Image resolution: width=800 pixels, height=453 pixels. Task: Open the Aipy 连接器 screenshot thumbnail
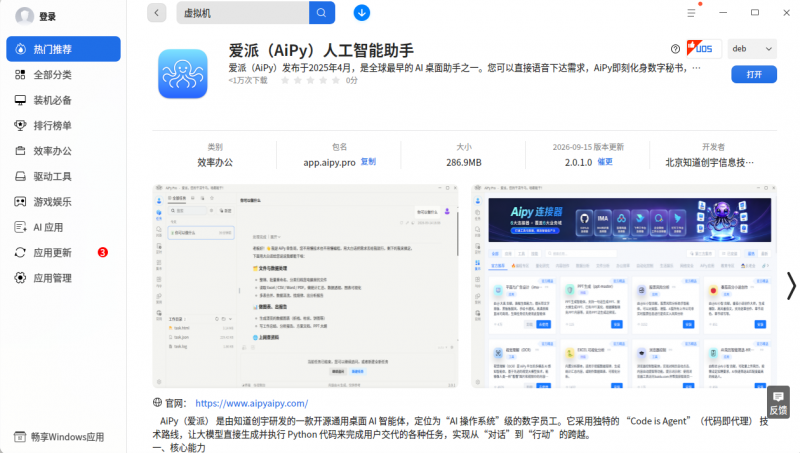point(624,286)
